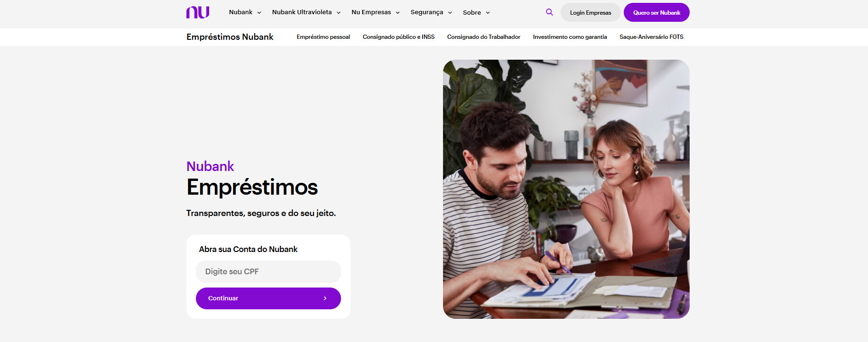Click the Nu logo icon

coord(198,12)
